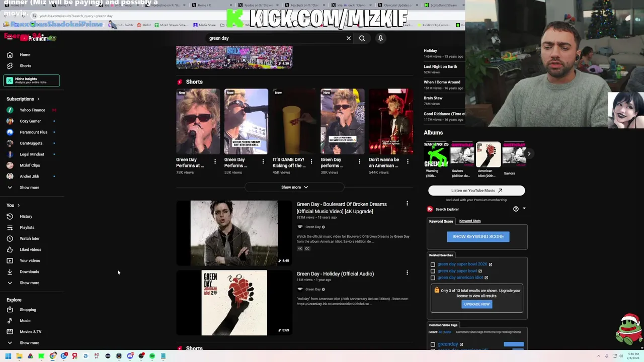Open Windows Start button on taskbar

8,356
